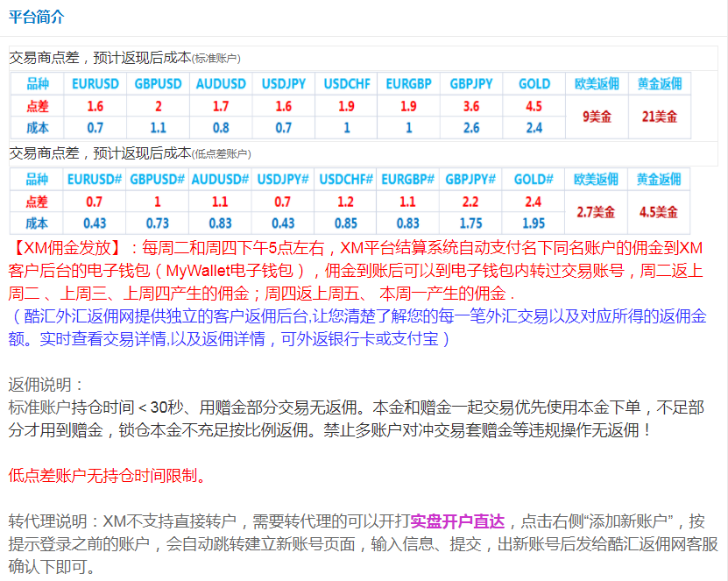Click the GBPJPY# column header
This screenshot has height=581, width=728.
(471, 180)
